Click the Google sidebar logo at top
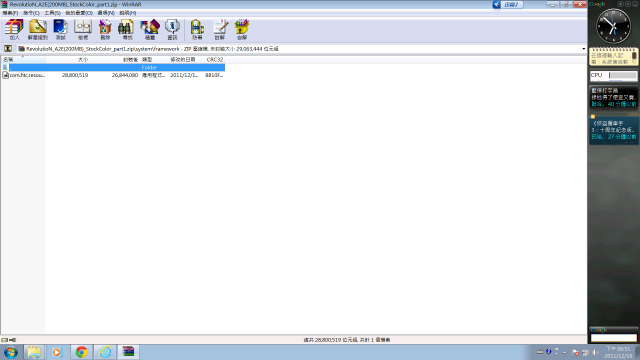This screenshot has width=640, height=360. (597, 4)
